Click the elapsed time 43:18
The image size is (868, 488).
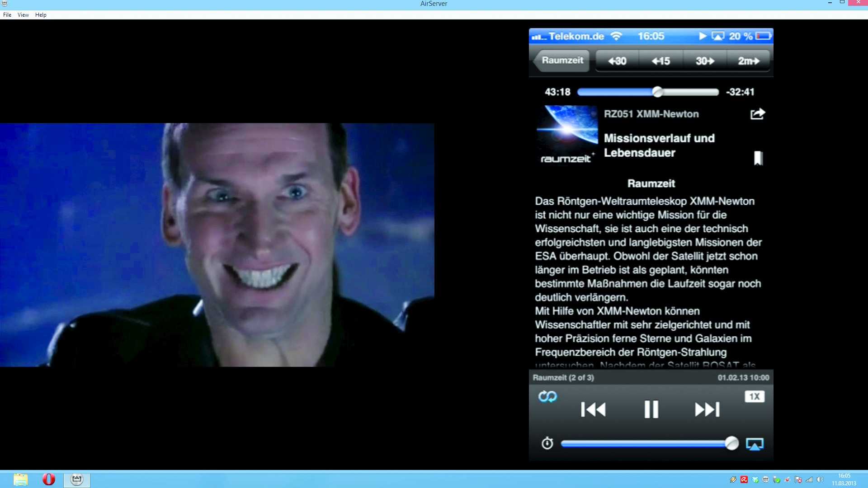(x=557, y=92)
